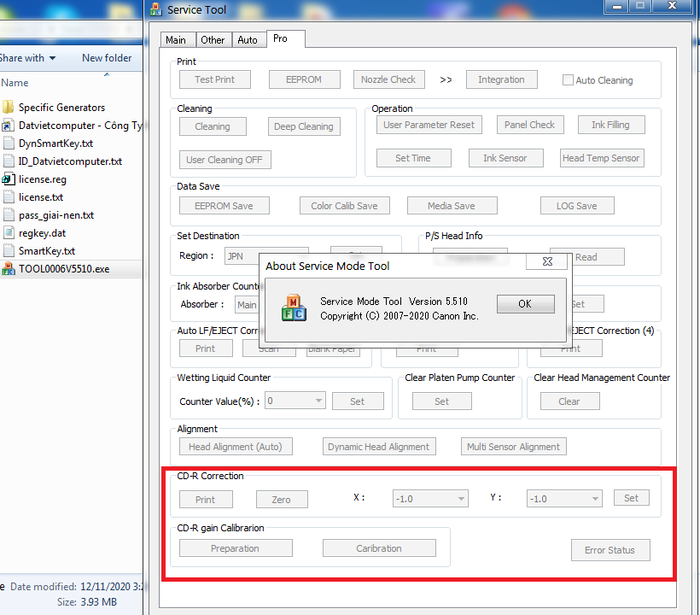Select the Pro tab
The image size is (700, 615).
coord(286,38)
